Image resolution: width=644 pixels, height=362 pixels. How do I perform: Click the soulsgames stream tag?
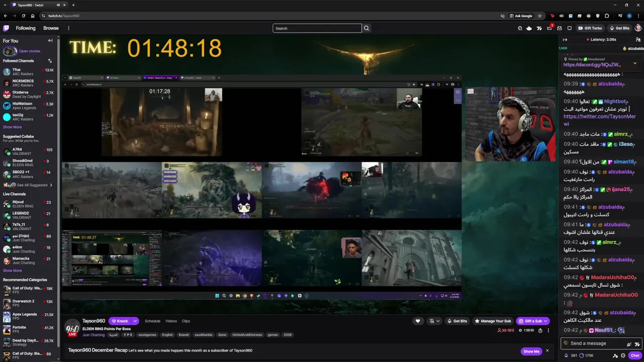click(147, 335)
